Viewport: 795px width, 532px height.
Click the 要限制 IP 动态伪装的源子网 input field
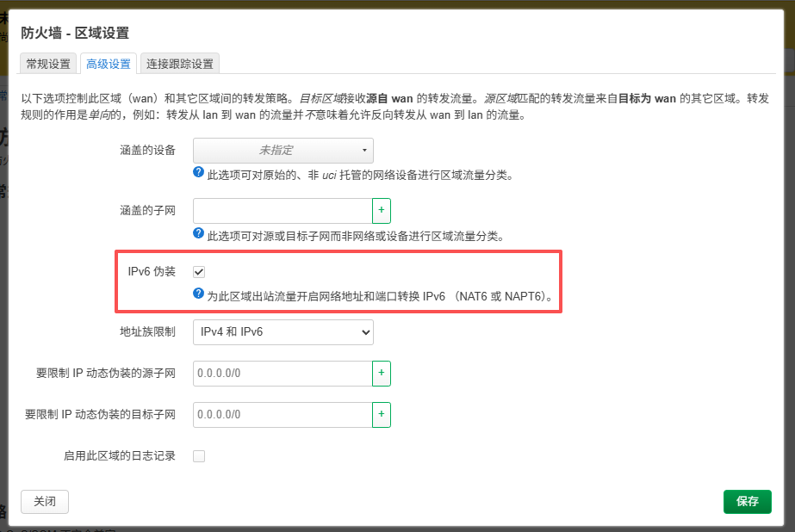pos(283,374)
